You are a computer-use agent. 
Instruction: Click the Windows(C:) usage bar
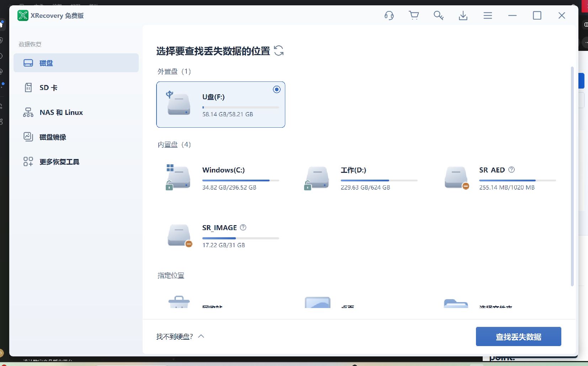click(x=241, y=180)
